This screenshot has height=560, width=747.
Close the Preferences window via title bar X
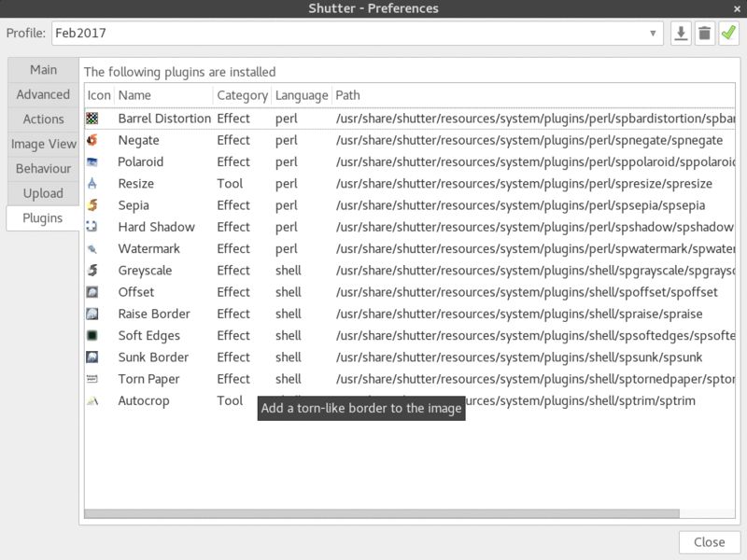point(737,8)
